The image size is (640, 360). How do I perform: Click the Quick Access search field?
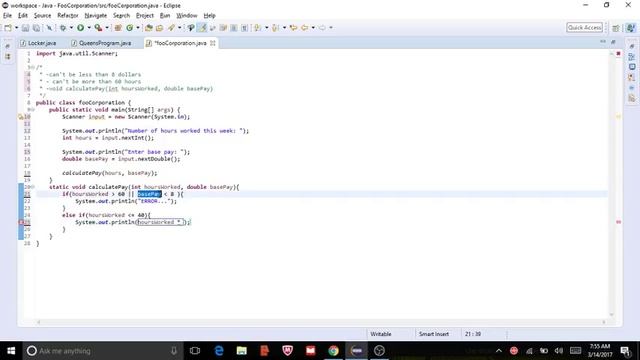(584, 28)
